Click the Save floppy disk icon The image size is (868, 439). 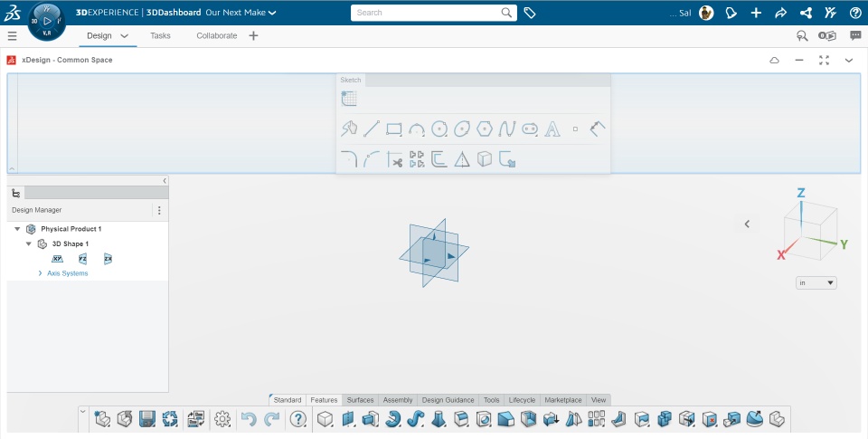(146, 419)
